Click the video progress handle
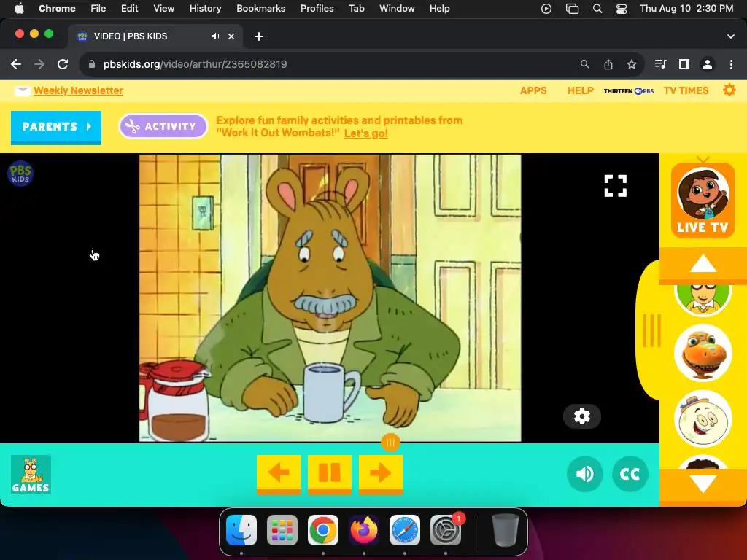 (x=390, y=443)
